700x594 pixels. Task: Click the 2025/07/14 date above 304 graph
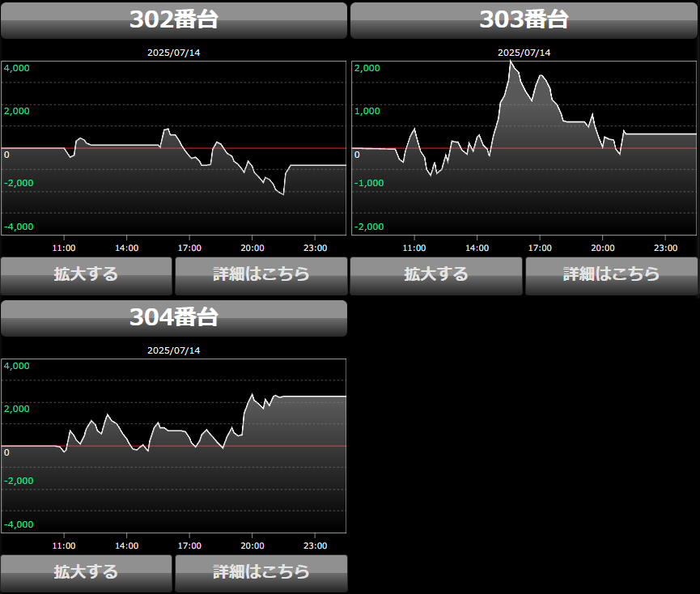(x=174, y=350)
